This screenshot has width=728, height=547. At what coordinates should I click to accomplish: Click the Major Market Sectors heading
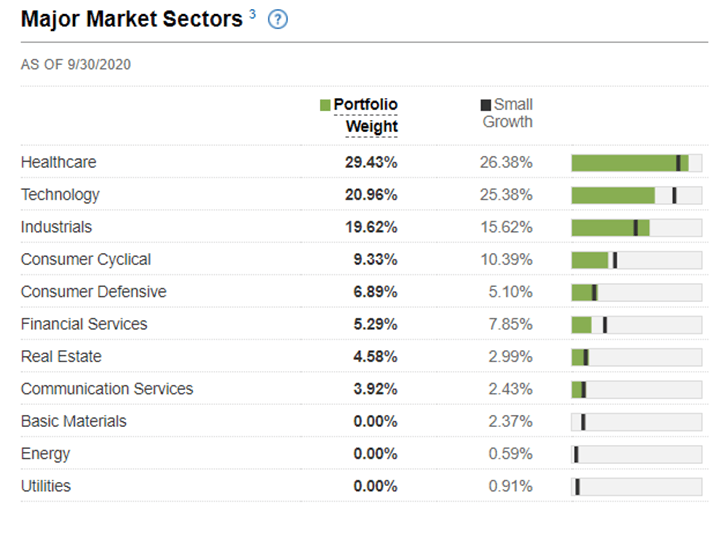(131, 20)
